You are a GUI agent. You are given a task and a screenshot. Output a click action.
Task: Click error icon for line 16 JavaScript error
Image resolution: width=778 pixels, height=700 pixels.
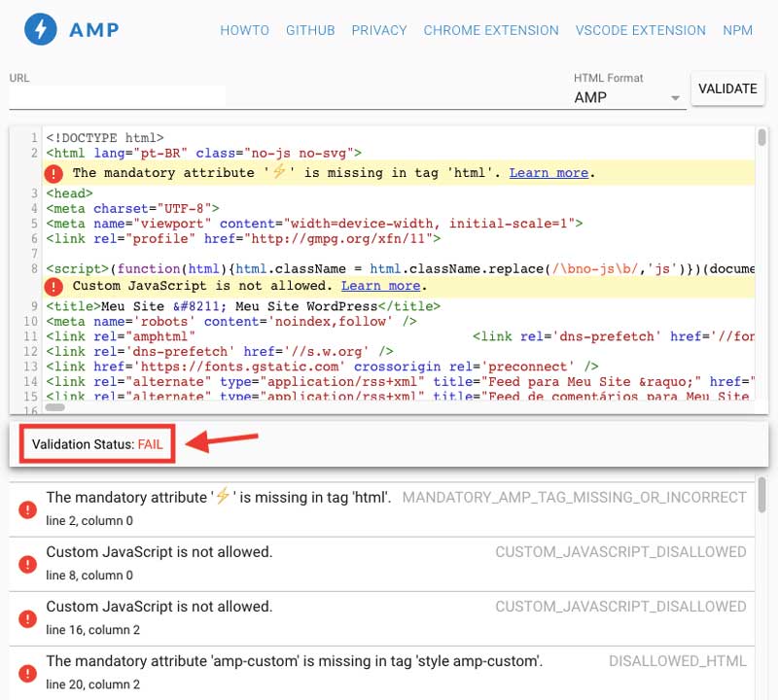coord(28,617)
